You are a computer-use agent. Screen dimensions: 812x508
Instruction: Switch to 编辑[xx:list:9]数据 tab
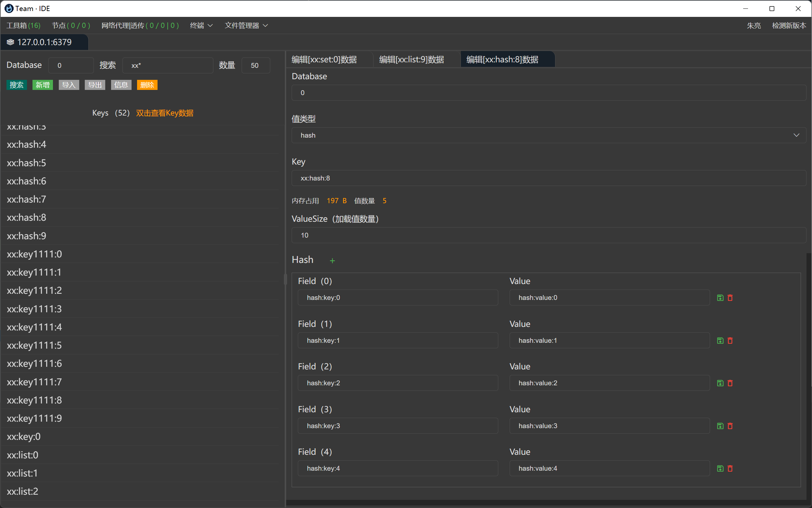click(x=412, y=59)
